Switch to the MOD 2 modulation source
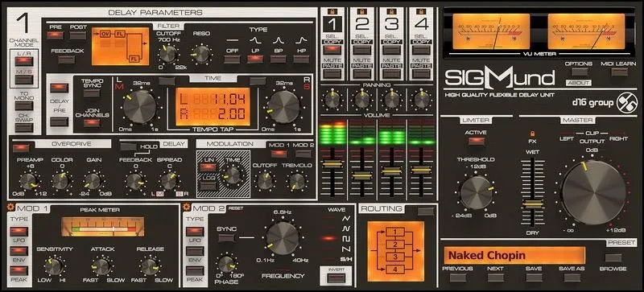Viewport: 644px width, 292px height. pos(303,154)
